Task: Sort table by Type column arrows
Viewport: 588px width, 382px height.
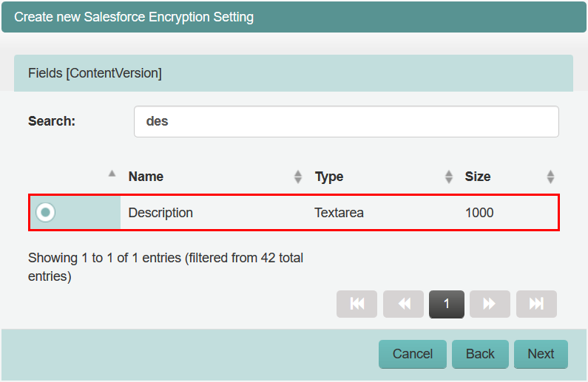Action: tap(448, 177)
